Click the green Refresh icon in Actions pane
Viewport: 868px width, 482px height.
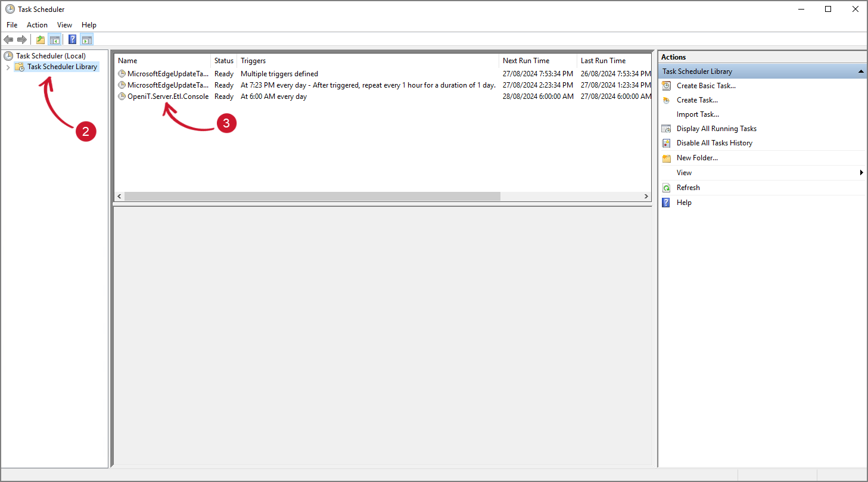tap(666, 188)
